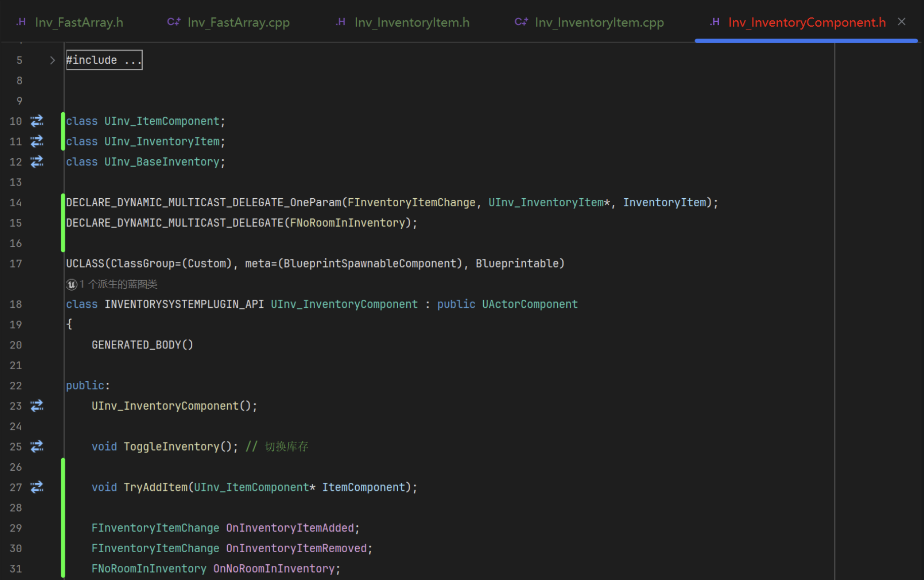Click the C++ file icon on Inv_FastArray.cpp tab

174,22
